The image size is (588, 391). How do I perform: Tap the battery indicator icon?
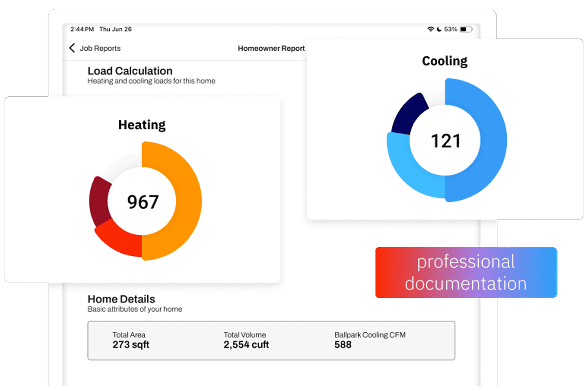click(466, 29)
